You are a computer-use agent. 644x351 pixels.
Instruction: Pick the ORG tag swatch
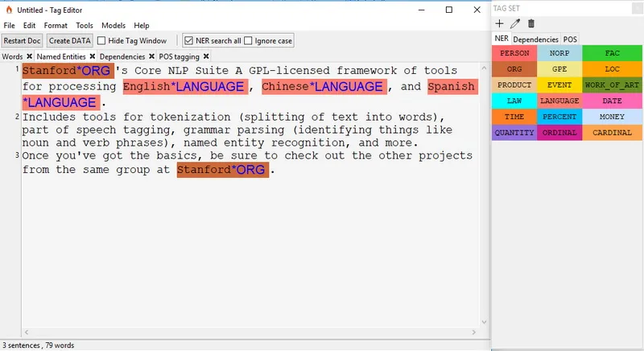coord(514,69)
